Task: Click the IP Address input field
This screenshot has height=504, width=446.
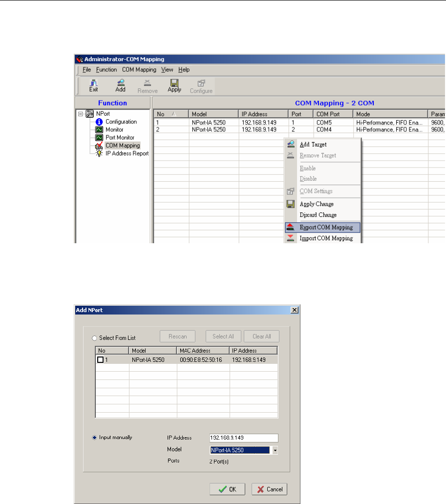Action: point(244,438)
